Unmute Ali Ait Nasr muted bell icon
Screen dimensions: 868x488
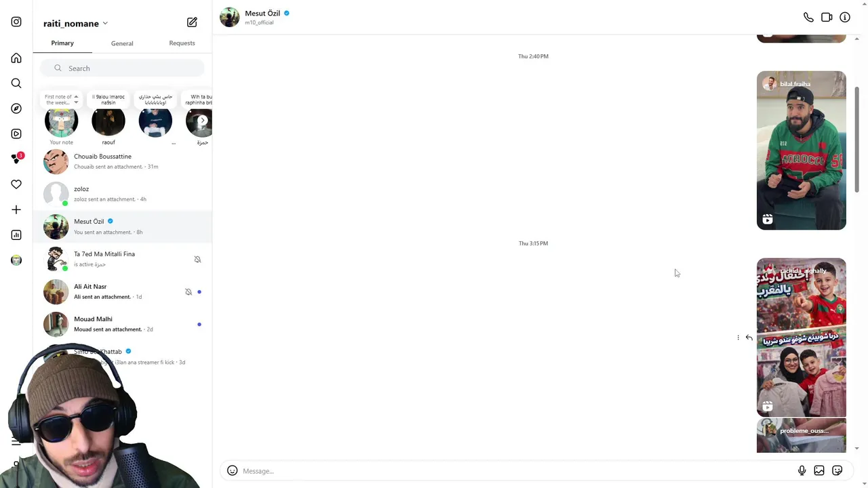coord(189,292)
